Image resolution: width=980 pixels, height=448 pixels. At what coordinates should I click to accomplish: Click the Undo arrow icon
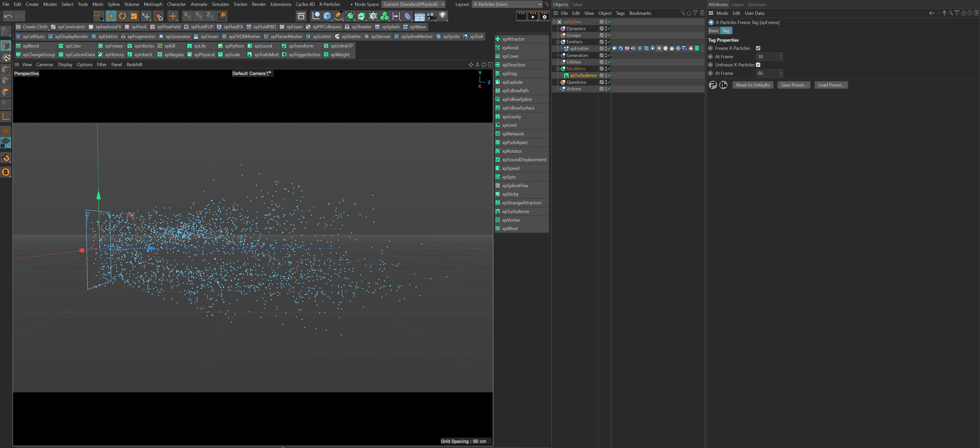(8, 16)
